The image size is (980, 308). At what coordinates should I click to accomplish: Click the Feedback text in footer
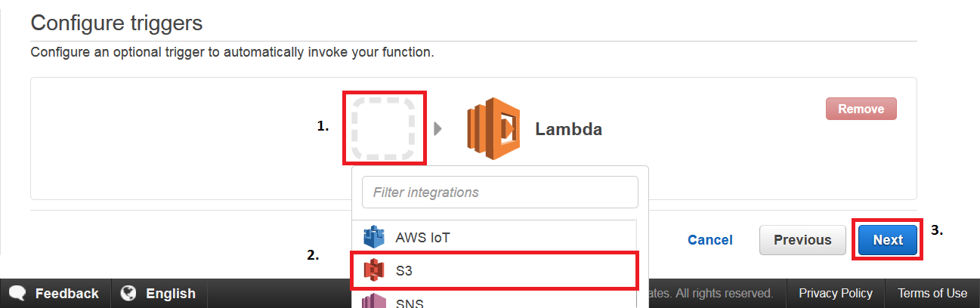click(x=66, y=294)
